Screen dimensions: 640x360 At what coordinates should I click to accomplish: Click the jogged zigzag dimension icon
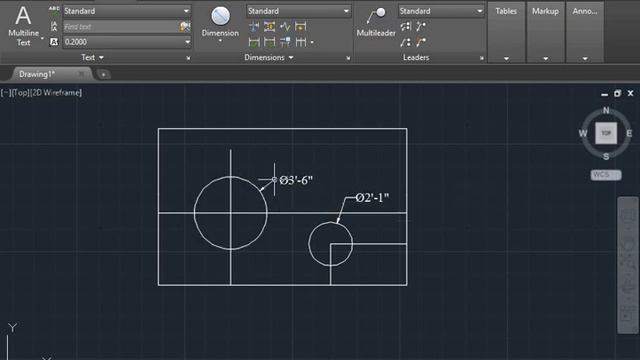[285, 27]
